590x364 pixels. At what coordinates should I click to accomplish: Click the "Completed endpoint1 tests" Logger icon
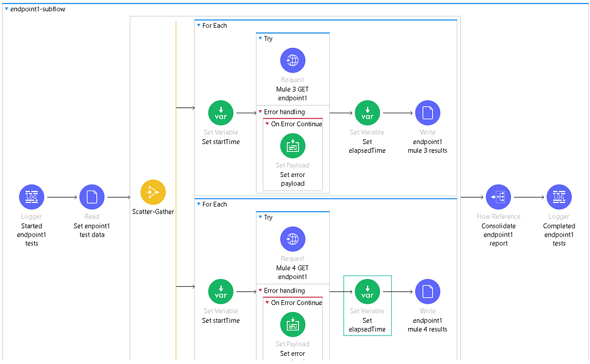click(x=559, y=196)
